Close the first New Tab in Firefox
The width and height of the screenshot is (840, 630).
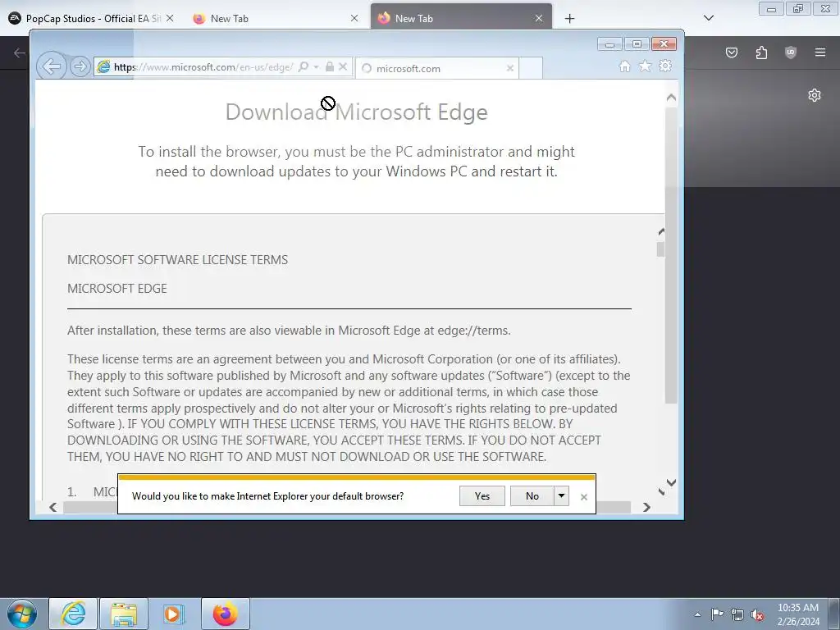point(354,18)
